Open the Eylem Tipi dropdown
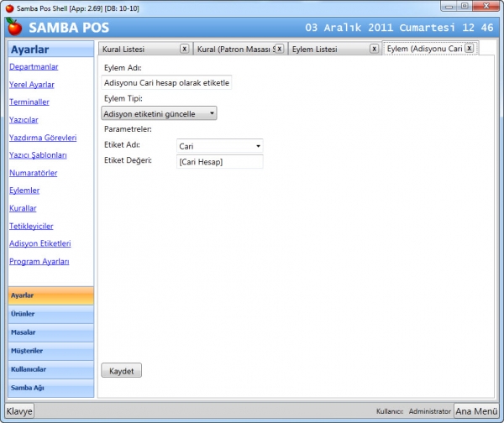The image size is (504, 423). [159, 113]
